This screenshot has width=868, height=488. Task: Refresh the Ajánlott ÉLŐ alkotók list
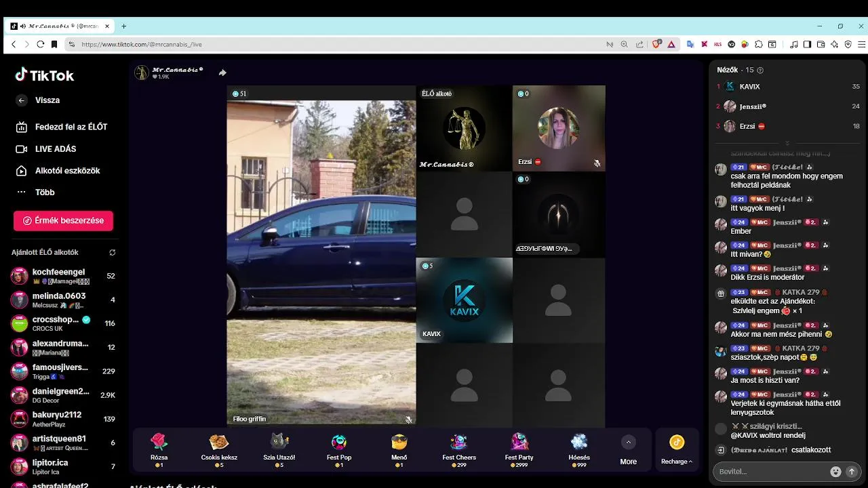113,252
